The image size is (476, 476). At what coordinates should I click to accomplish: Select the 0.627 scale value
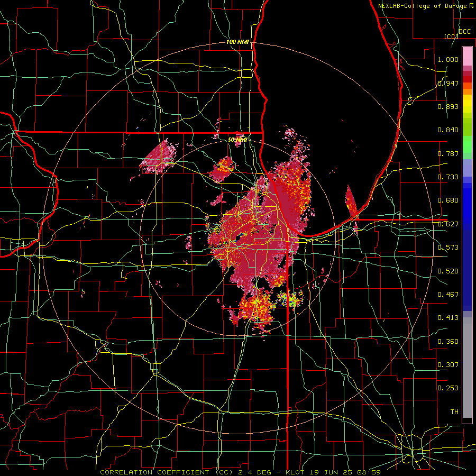tap(448, 224)
